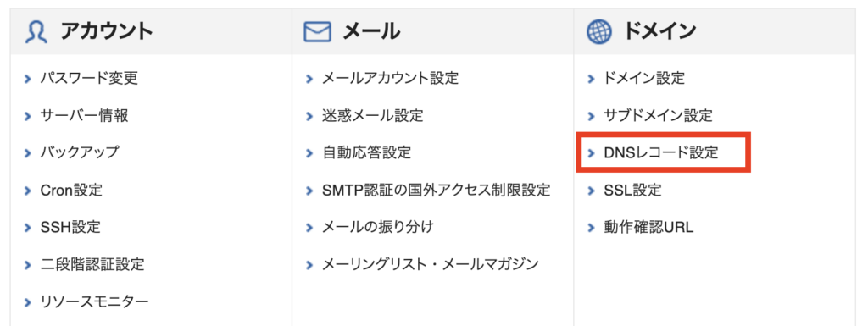Click the アカウント person icon
The height and width of the screenshot is (326, 868).
(37, 32)
